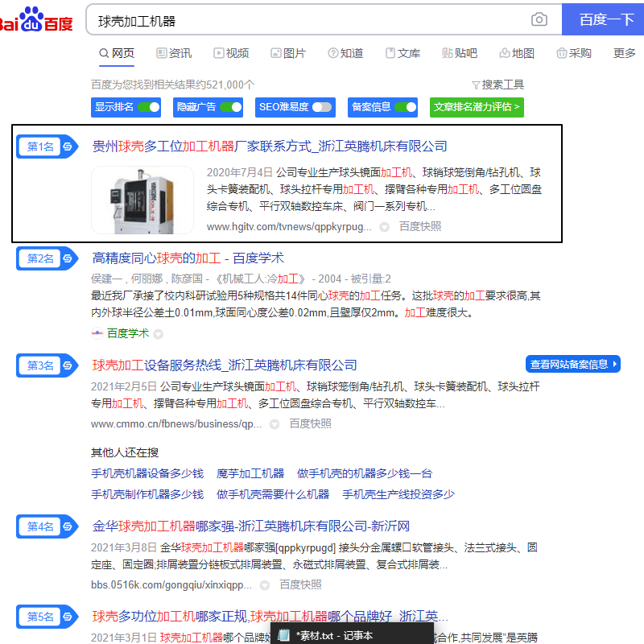Open 百度快照 for bbs.0516k.com result
The image size is (644, 644).
coord(300,585)
